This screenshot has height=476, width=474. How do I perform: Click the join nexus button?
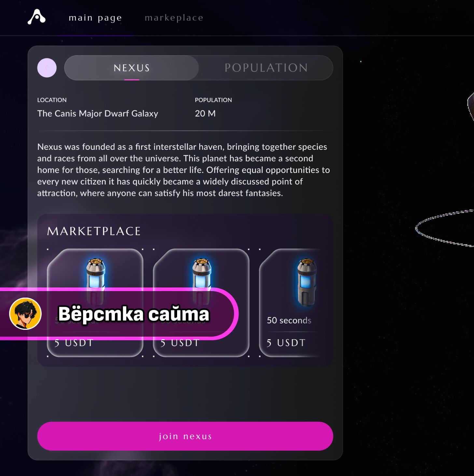pos(185,436)
